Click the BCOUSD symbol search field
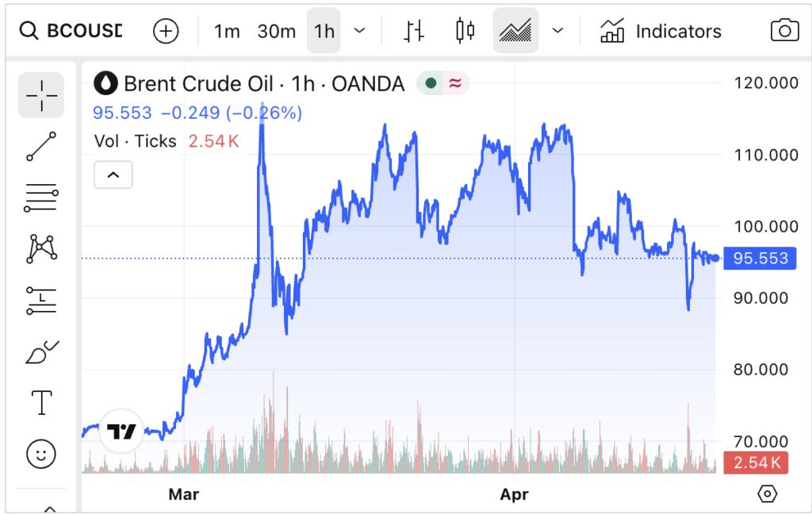 [72, 31]
